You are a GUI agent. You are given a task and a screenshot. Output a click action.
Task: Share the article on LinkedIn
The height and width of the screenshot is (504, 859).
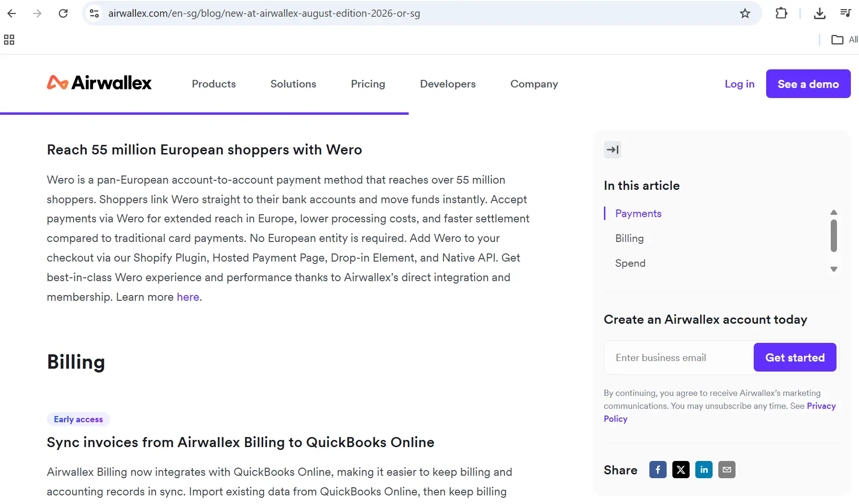(x=703, y=470)
